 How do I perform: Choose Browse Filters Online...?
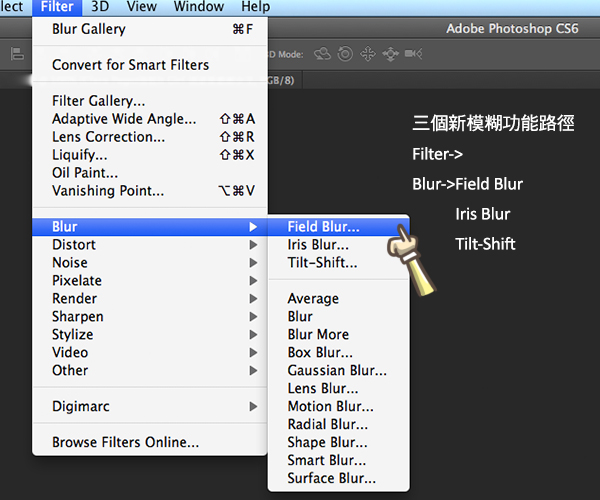point(150,443)
